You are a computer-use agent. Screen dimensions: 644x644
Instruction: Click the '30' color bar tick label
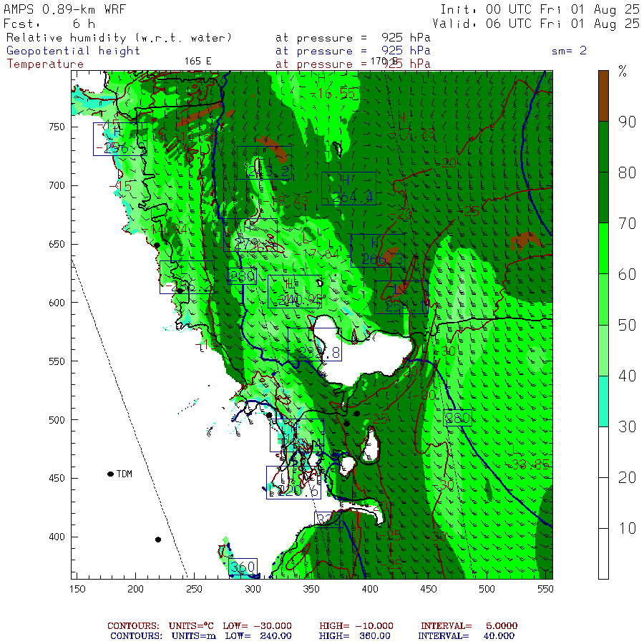(627, 426)
